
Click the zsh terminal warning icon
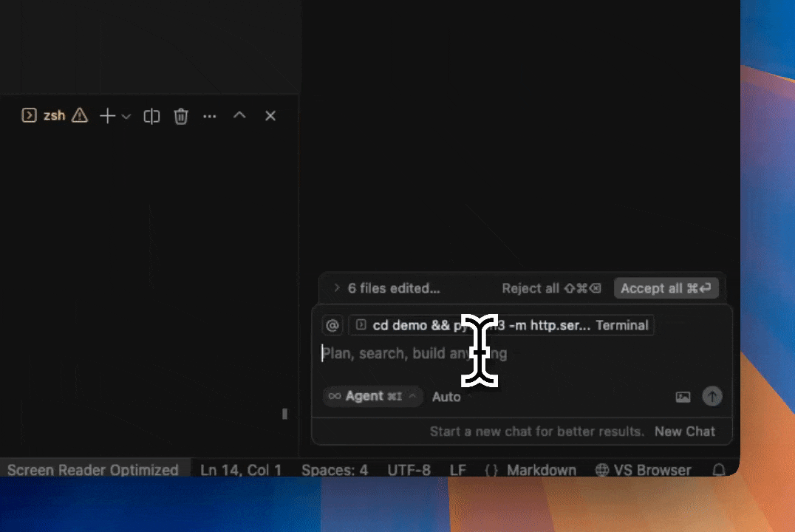point(80,116)
